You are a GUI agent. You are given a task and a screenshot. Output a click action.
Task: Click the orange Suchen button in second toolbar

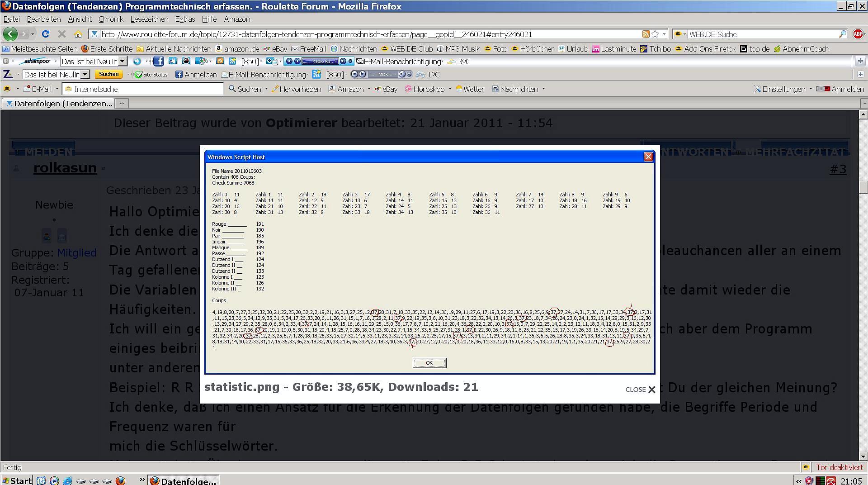click(x=109, y=74)
